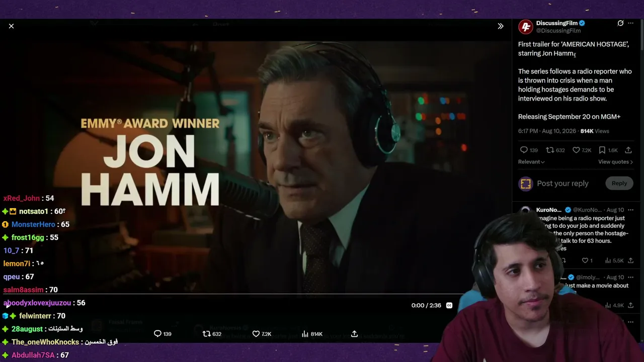Open View quotes

click(615, 162)
